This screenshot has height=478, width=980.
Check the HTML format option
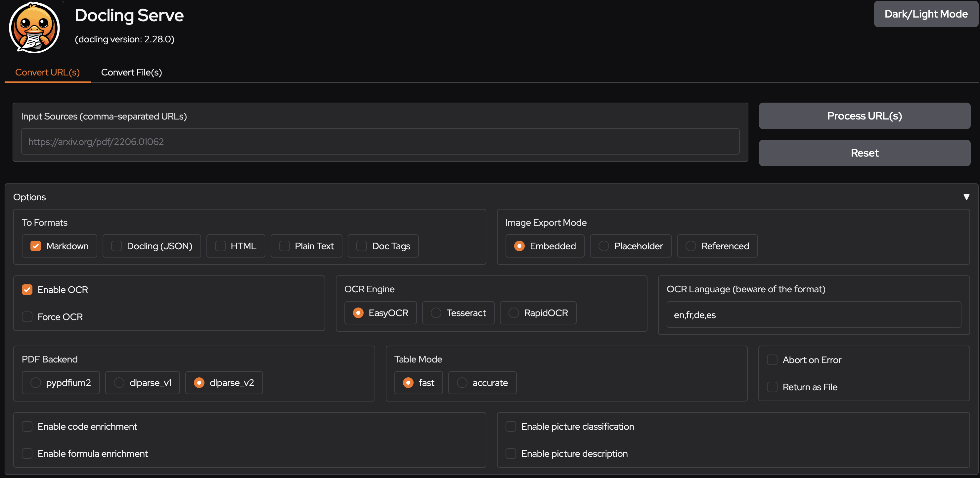click(220, 246)
